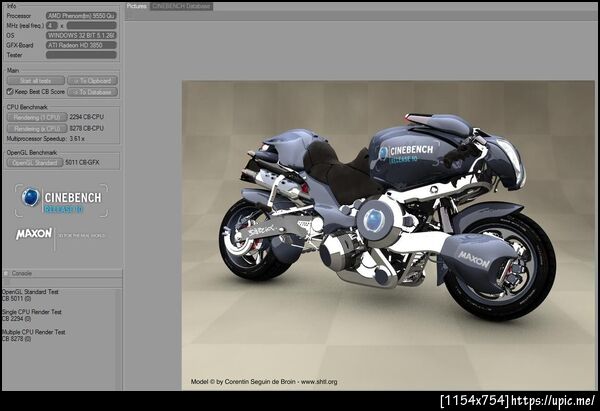Click the MHz core count field showing 4
This screenshot has width=600, height=411.
tap(51, 26)
